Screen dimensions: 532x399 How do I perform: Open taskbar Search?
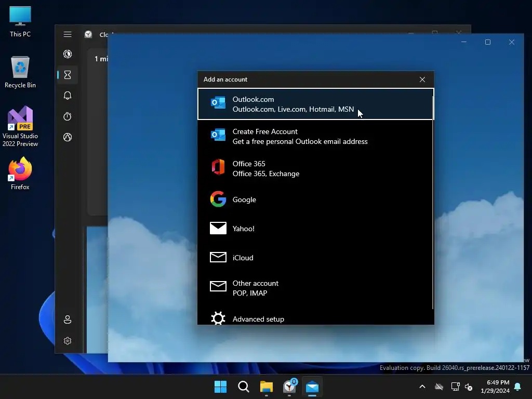pyautogui.click(x=243, y=387)
